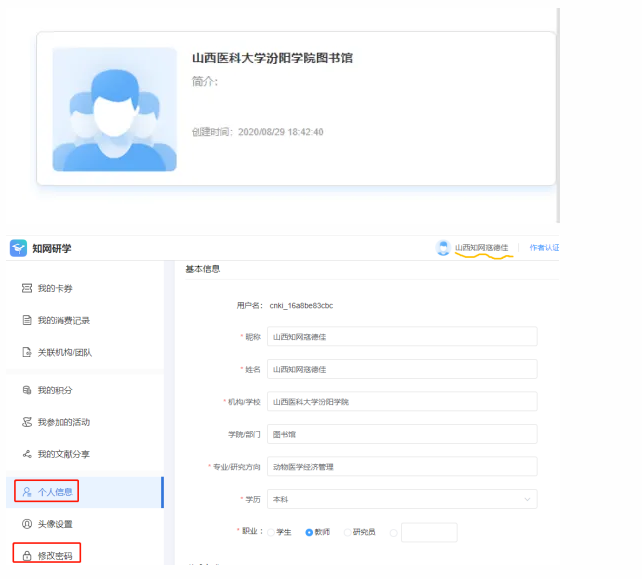This screenshot has height=579, width=642.
Task: Click the 昵称 input field
Action: tap(402, 337)
